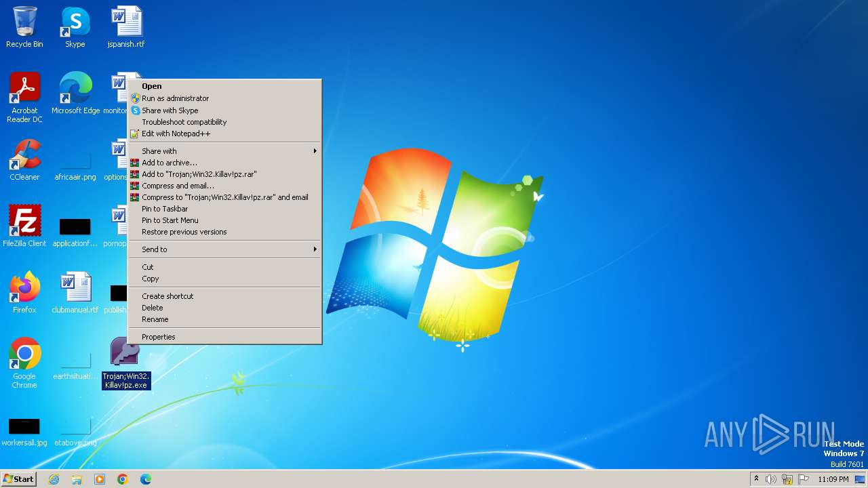Choose Create shortcut
This screenshot has height=488, width=868.
pos(224,296)
